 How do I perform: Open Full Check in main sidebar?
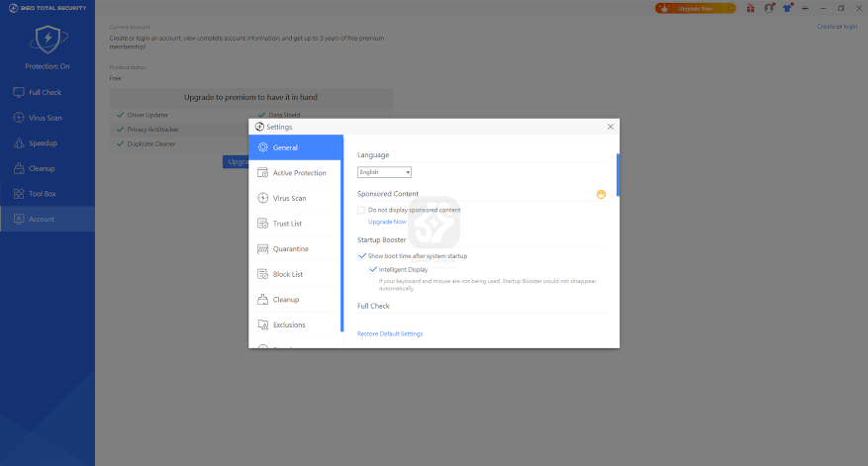[x=48, y=92]
